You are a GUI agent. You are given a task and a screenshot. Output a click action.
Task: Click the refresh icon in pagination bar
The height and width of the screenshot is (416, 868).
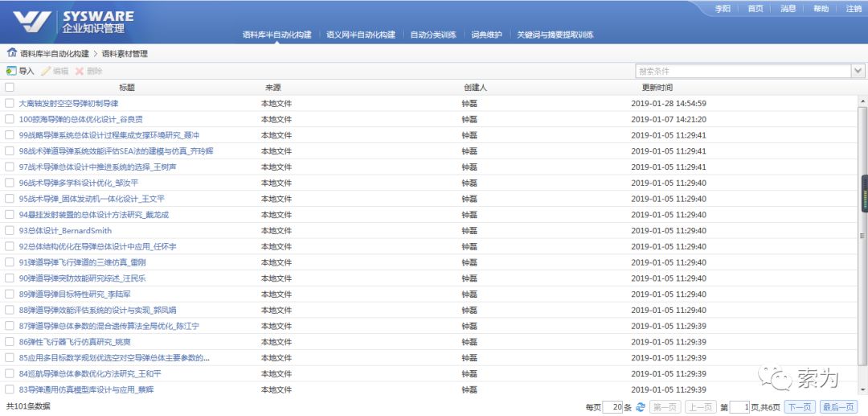641,407
